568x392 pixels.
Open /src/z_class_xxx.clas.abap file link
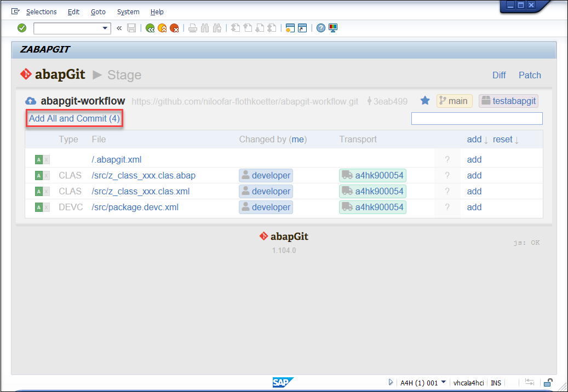144,176
